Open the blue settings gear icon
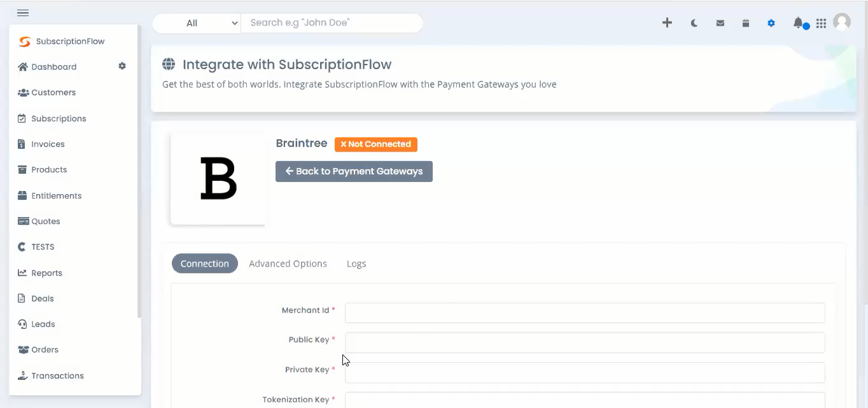This screenshot has width=868, height=408. pyautogui.click(x=771, y=23)
